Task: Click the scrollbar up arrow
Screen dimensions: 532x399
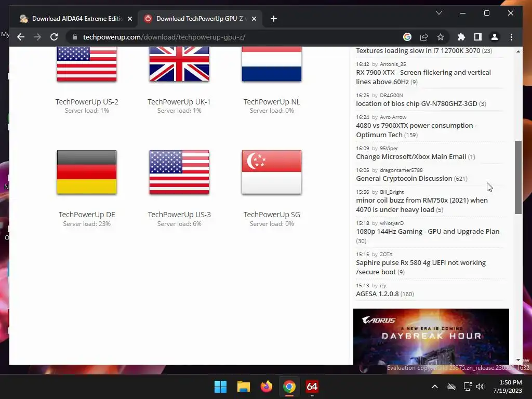Action: (x=518, y=51)
